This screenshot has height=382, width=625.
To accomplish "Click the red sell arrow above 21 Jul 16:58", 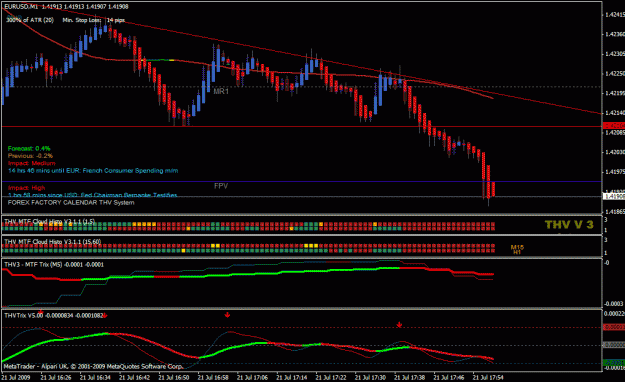I will point(227,315).
